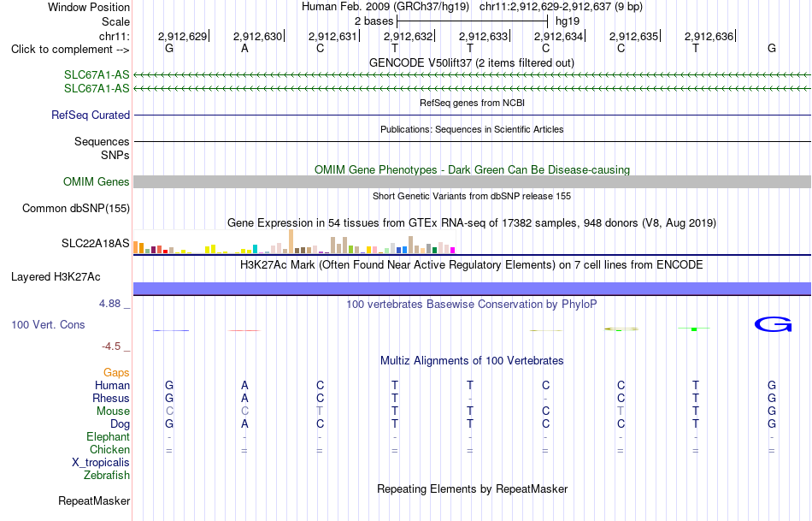Click the cyan bar in GTEx expression graph
812x521 pixels.
255,249
